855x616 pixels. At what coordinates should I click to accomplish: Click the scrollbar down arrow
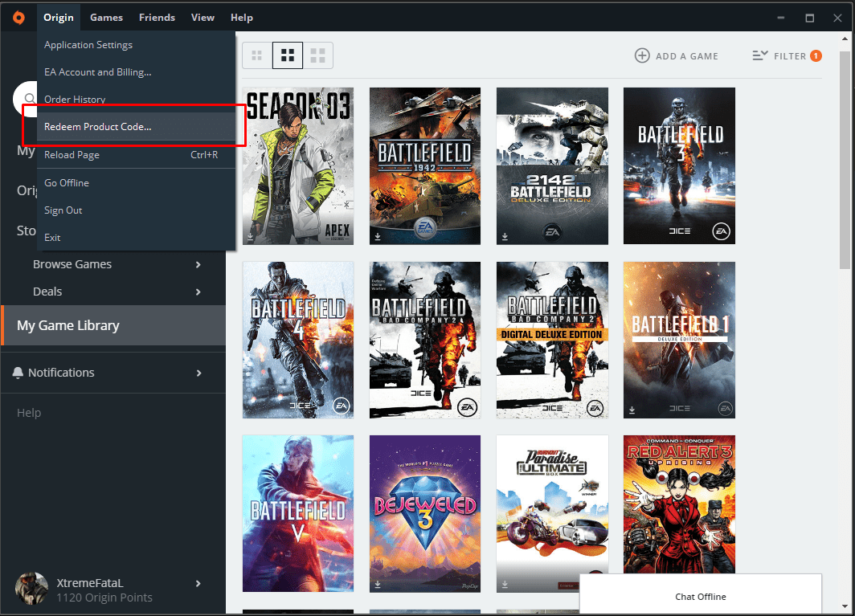(x=845, y=606)
